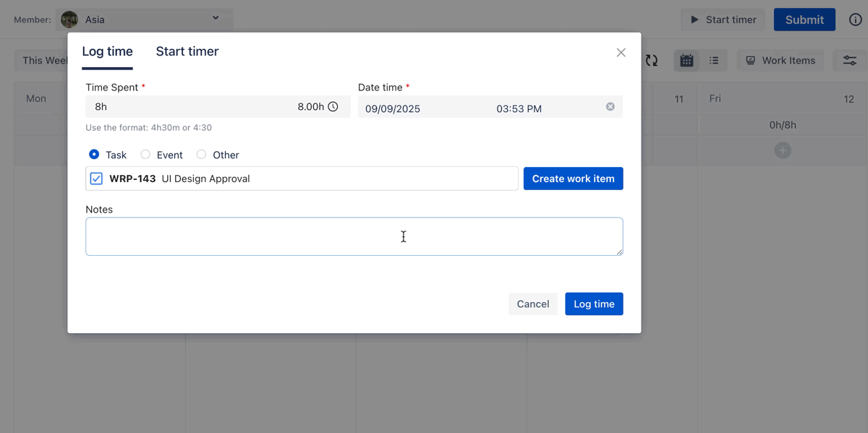Click the Create work item button
Image resolution: width=868 pixels, height=433 pixels.
573,179
